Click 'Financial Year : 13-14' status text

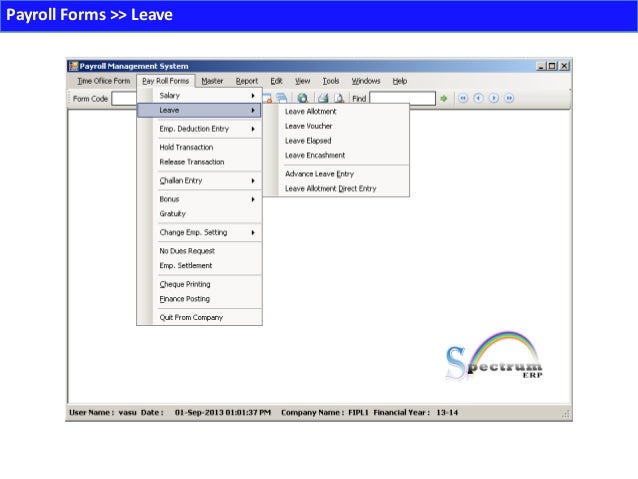click(x=416, y=413)
